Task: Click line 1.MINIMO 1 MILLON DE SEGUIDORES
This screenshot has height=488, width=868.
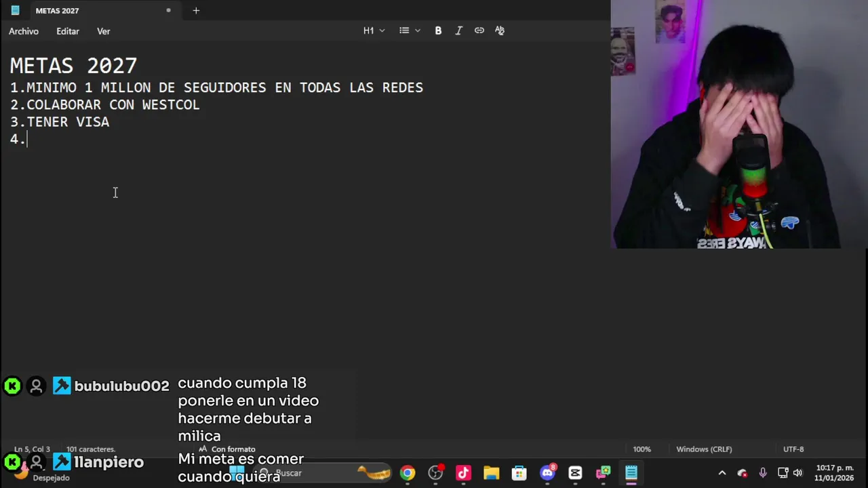Action: (x=216, y=87)
